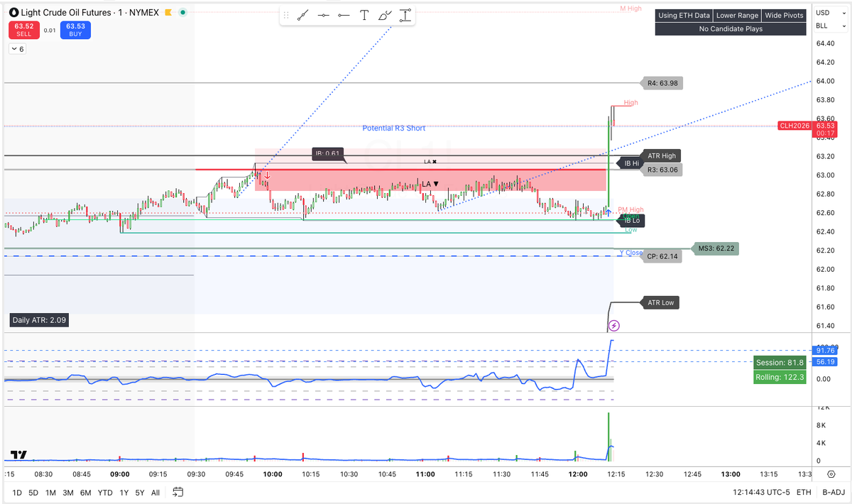Select the Text drawing tool

pyautogui.click(x=364, y=15)
